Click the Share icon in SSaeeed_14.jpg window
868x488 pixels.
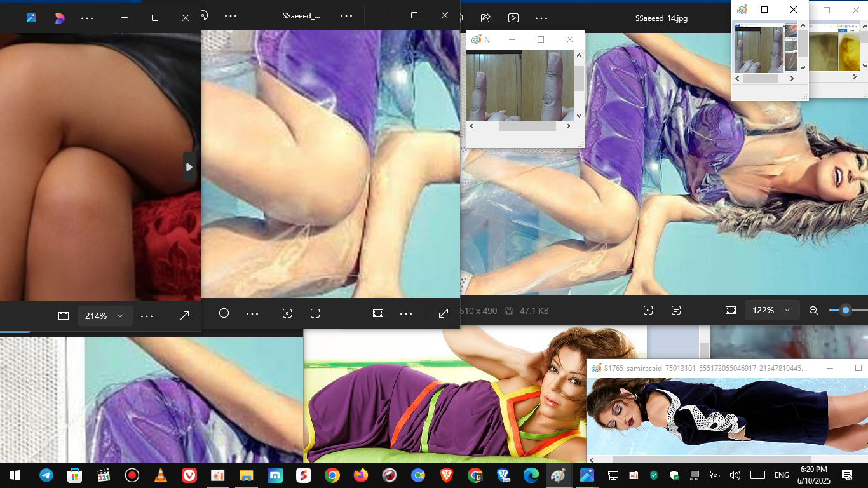[x=485, y=18]
